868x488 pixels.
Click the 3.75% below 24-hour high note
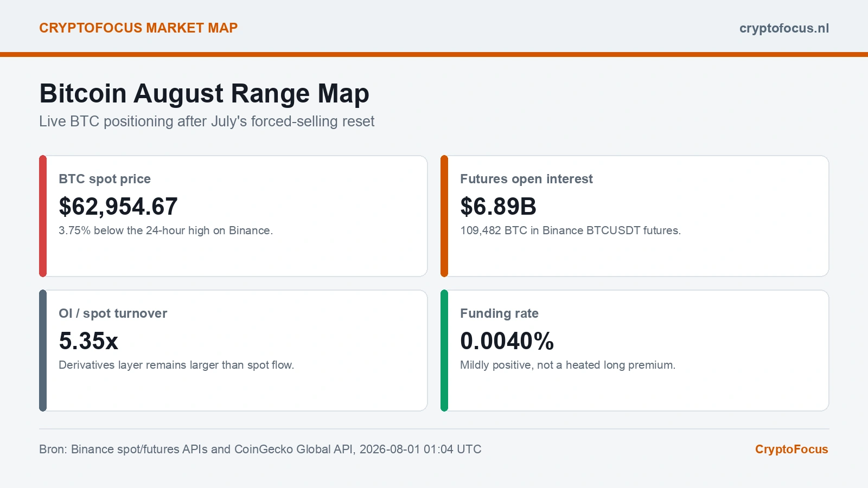click(166, 230)
